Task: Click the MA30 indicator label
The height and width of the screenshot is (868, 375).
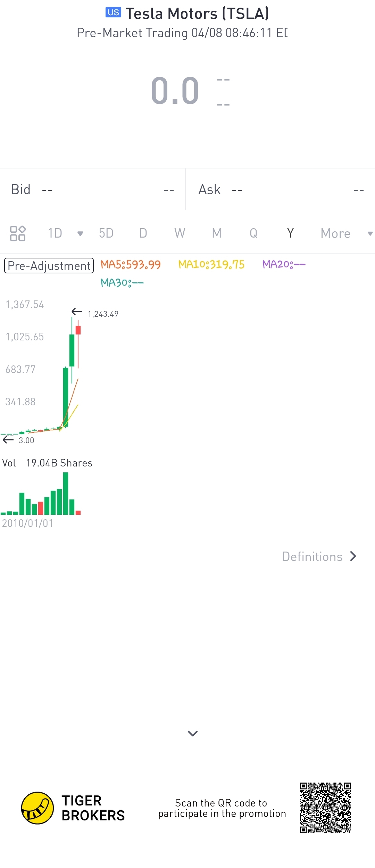Action: pos(122,283)
